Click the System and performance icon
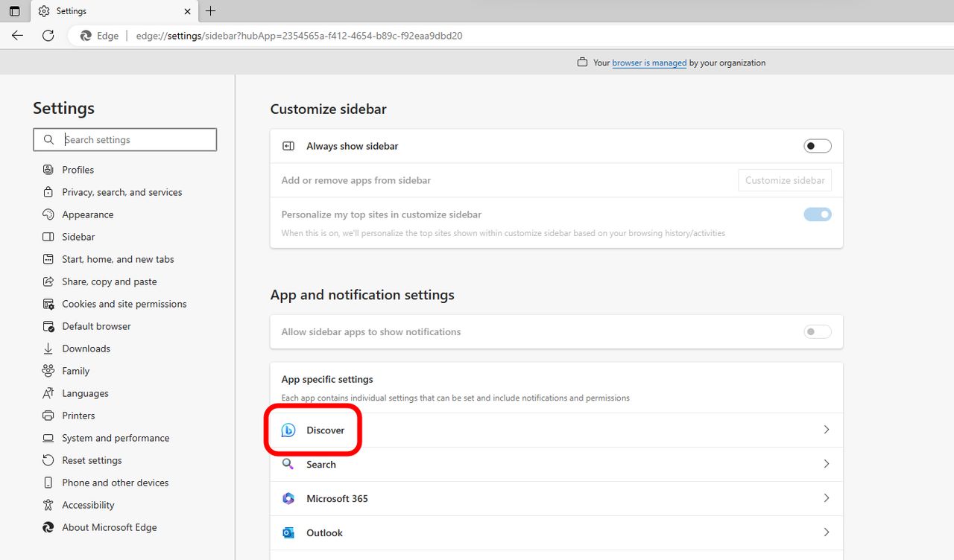The image size is (954, 560). point(48,438)
